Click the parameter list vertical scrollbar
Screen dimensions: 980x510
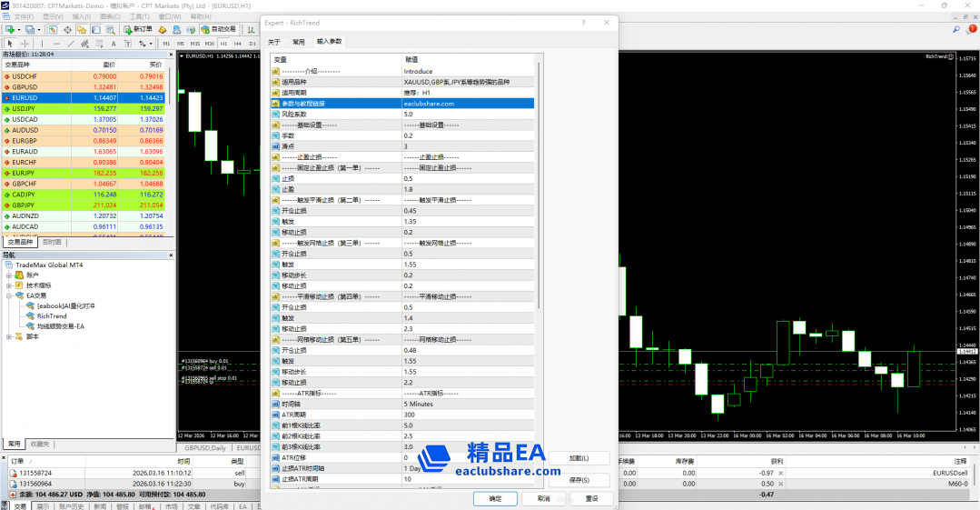coord(537,182)
